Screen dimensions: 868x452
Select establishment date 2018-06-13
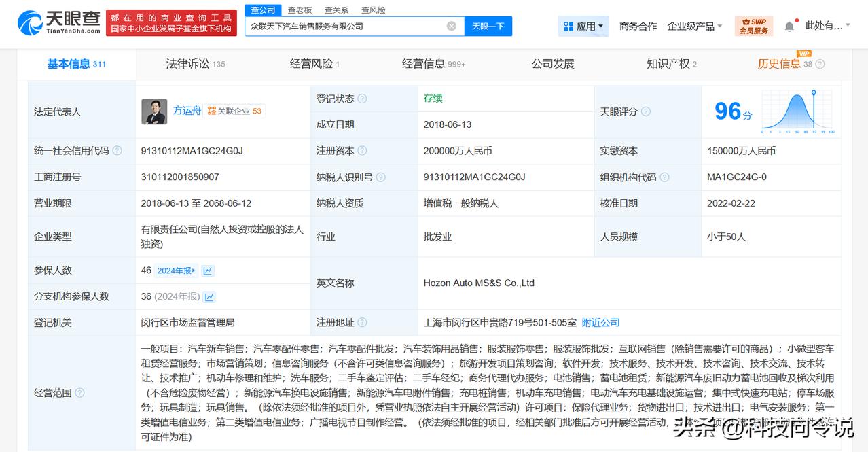click(448, 124)
